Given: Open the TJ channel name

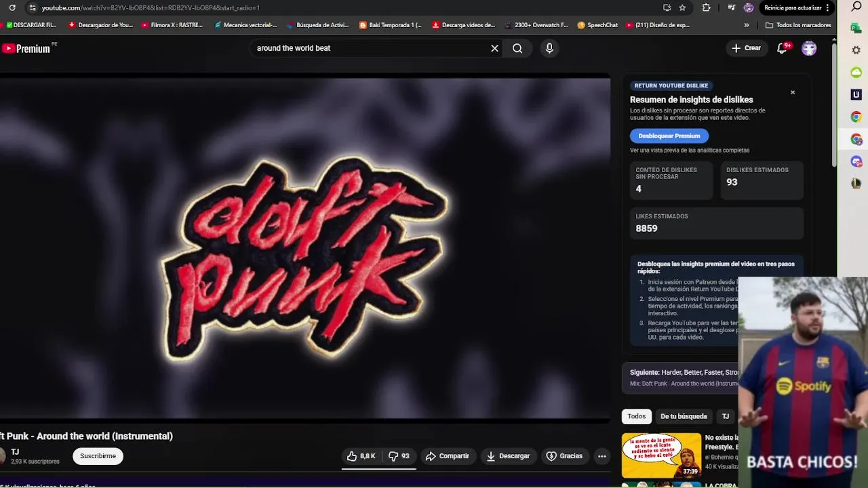Looking at the screenshot, I should (15, 451).
